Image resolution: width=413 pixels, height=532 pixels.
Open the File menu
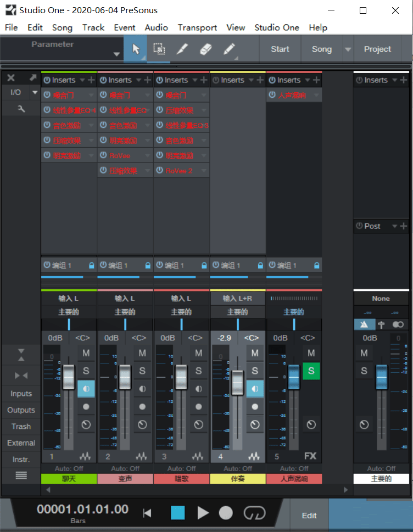click(x=11, y=27)
